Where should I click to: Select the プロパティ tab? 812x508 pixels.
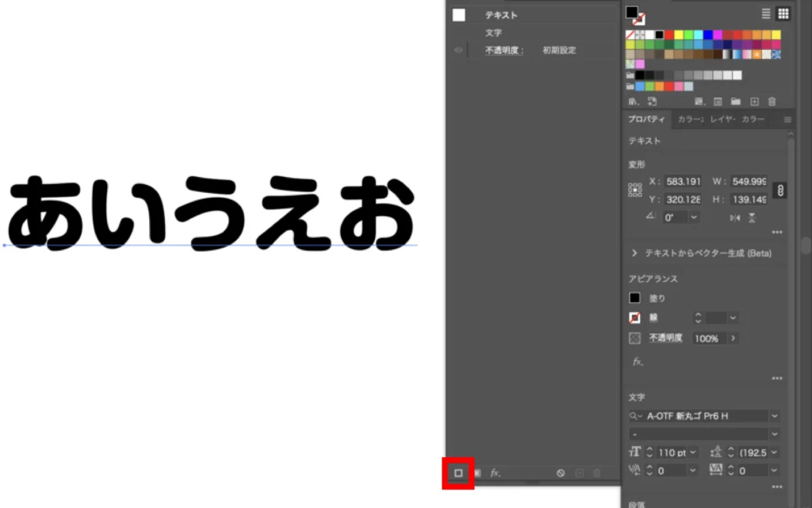(x=646, y=119)
